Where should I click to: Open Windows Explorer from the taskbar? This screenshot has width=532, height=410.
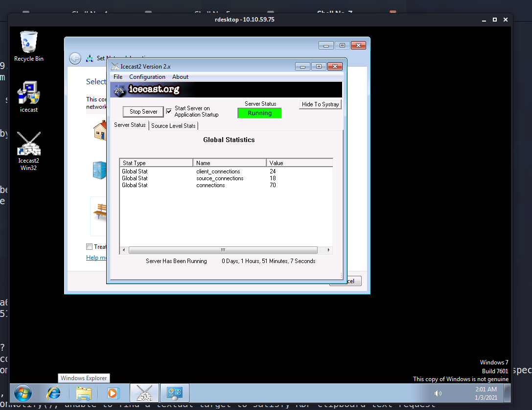pos(84,393)
